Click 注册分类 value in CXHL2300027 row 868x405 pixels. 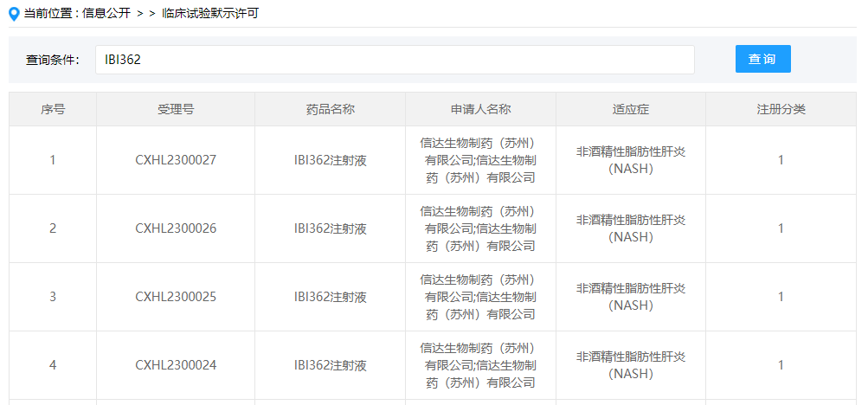point(781,160)
